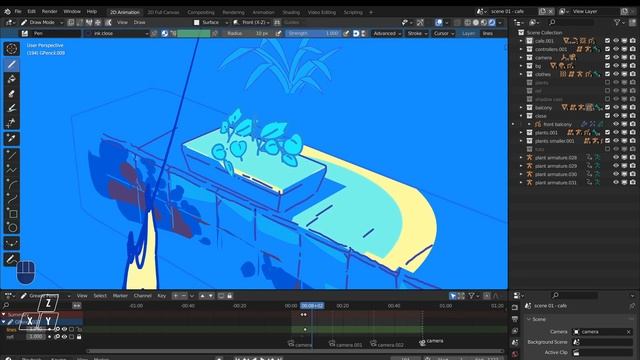Switch to the Compositing workspace tab
This screenshot has height=360, width=640.
click(201, 12)
